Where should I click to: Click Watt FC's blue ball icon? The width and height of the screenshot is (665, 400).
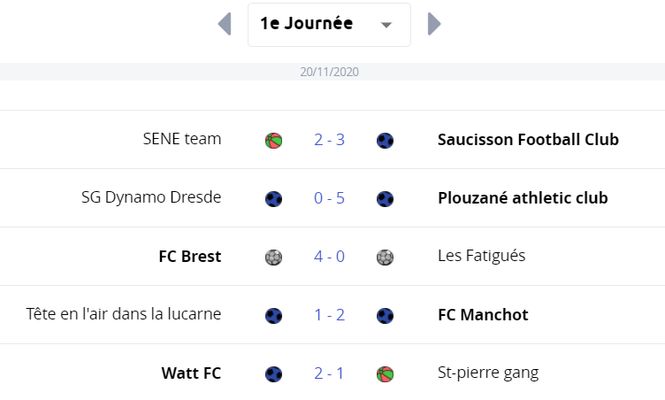point(274,374)
